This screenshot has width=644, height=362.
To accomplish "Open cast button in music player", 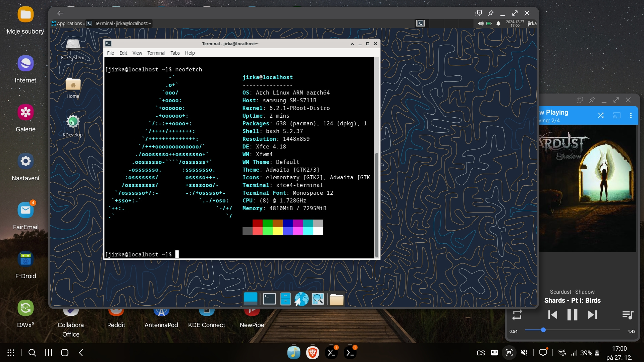I will [x=616, y=115].
